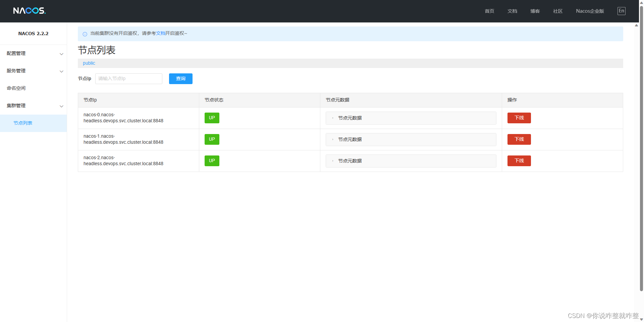Image resolution: width=644 pixels, height=322 pixels.
Task: Take nacos-0 node offline with 下线
Action: click(x=519, y=118)
